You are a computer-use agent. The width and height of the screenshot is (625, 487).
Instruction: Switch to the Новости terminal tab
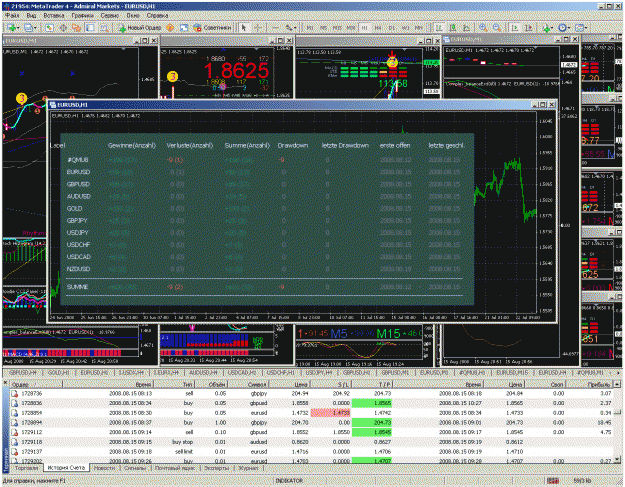(104, 468)
